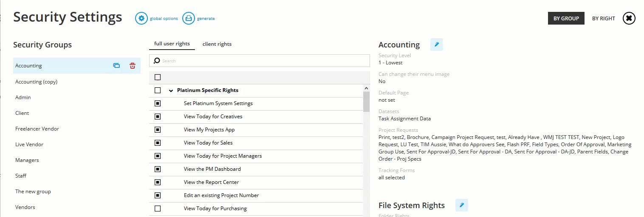The image size is (644, 217).
Task: Close Security Settings using the X icon
Action: [x=629, y=18]
